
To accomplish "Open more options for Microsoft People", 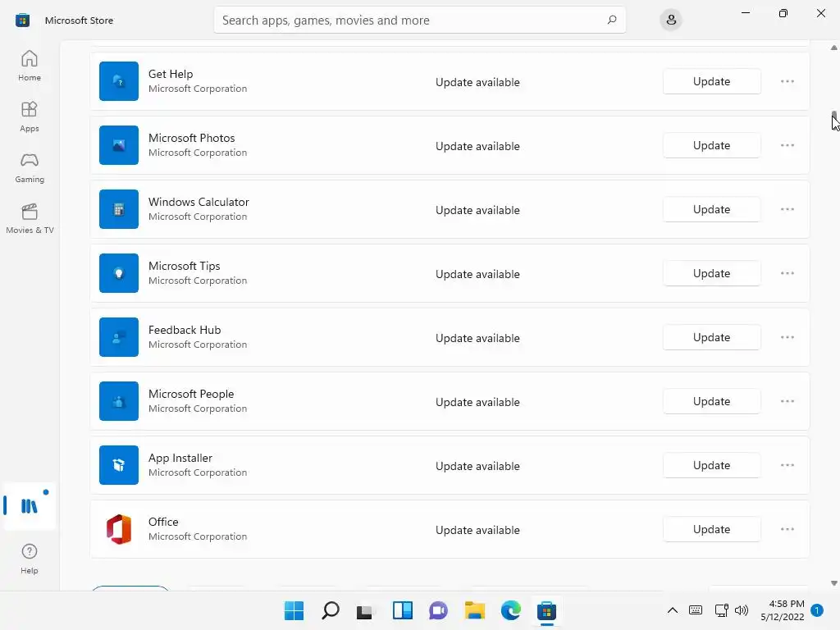I will 787,401.
